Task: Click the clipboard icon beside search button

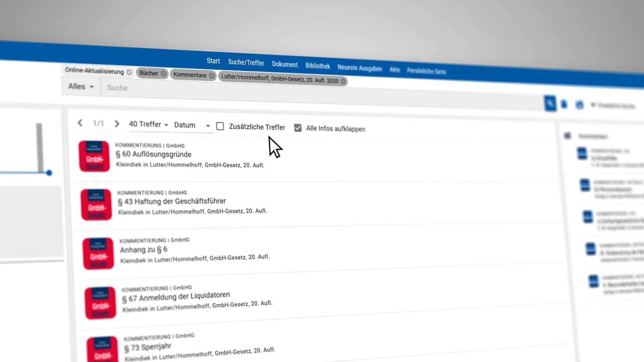Action: [x=564, y=104]
